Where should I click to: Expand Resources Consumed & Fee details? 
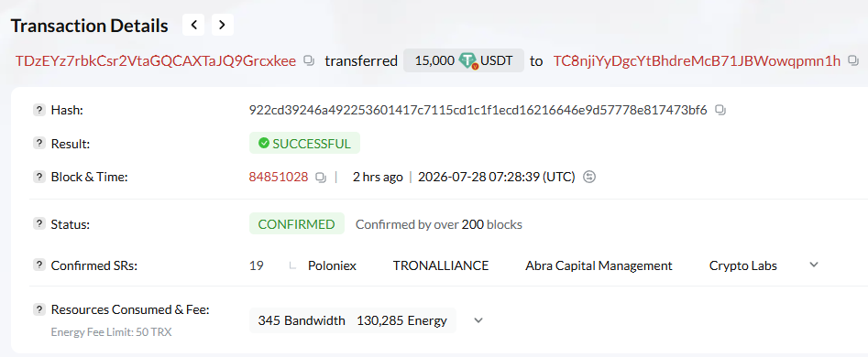tap(478, 320)
